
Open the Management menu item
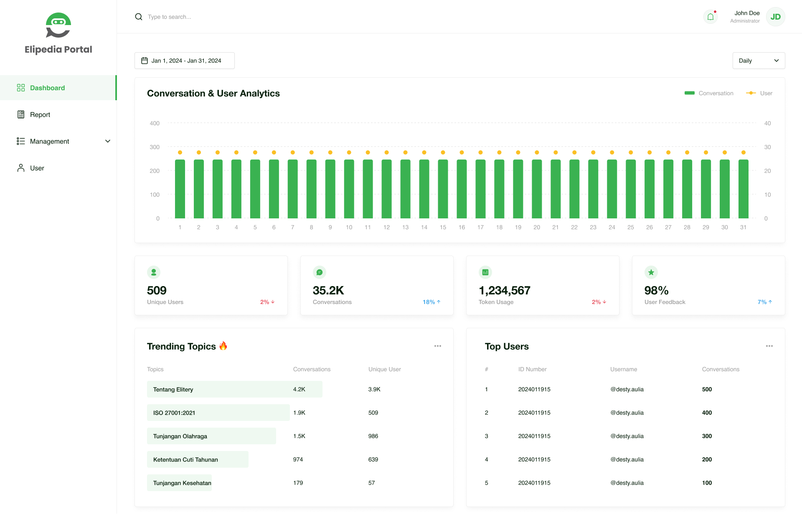[58, 141]
